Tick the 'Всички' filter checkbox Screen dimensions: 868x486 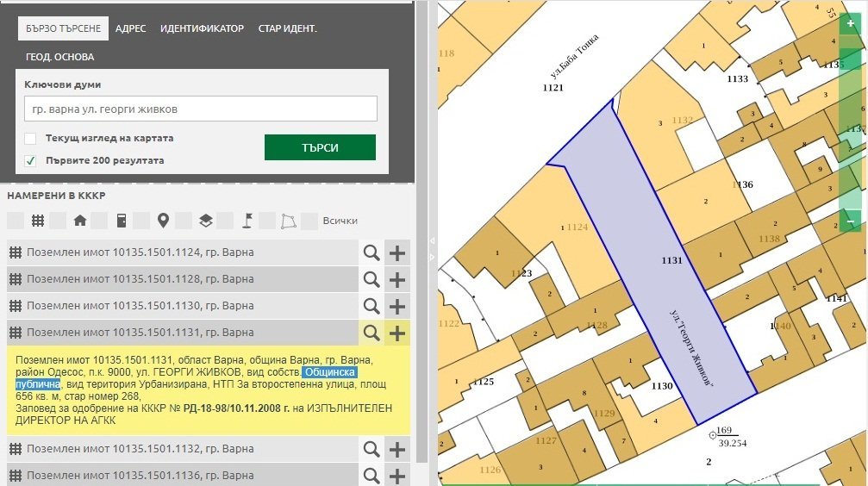309,221
